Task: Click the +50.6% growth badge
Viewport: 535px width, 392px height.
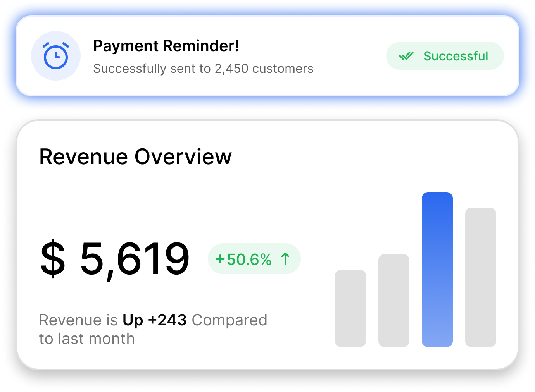Action: click(x=254, y=259)
